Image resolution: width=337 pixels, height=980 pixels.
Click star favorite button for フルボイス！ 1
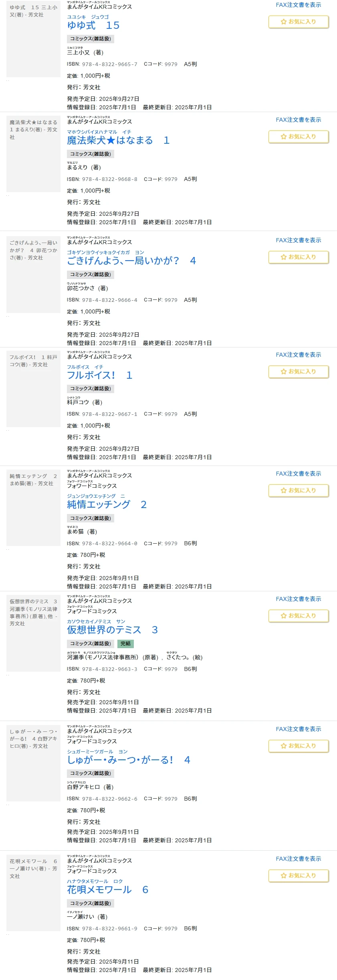pyautogui.click(x=299, y=372)
